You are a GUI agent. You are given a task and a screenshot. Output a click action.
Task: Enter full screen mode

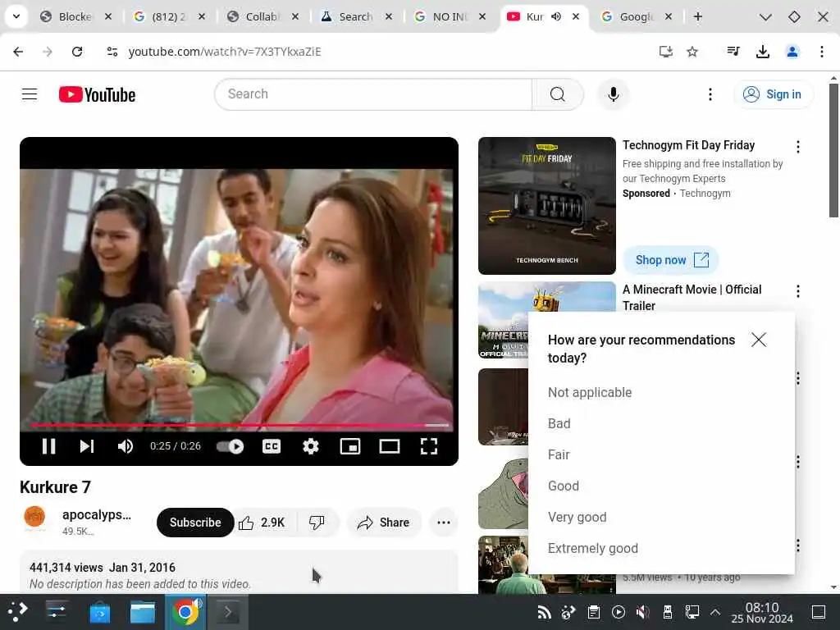click(429, 446)
